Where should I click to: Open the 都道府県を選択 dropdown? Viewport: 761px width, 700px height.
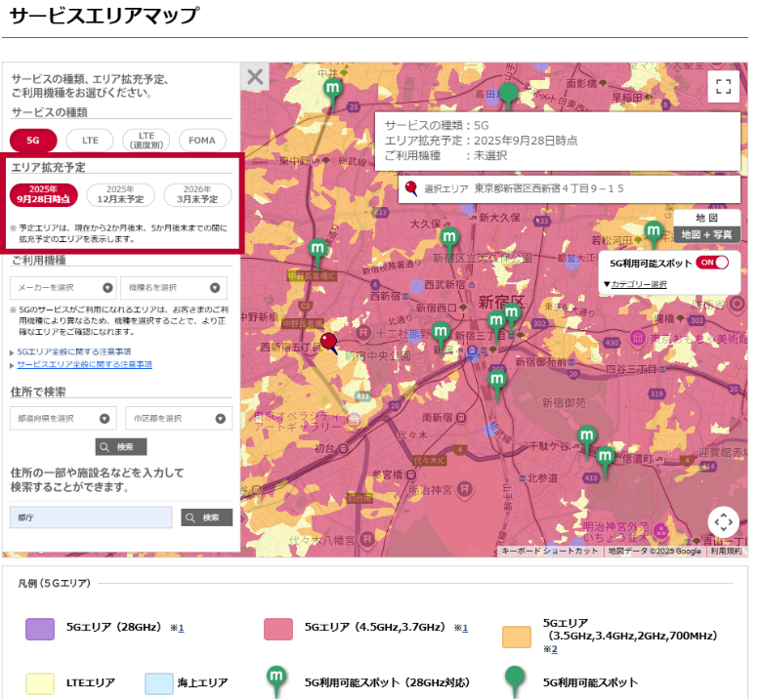point(63,419)
